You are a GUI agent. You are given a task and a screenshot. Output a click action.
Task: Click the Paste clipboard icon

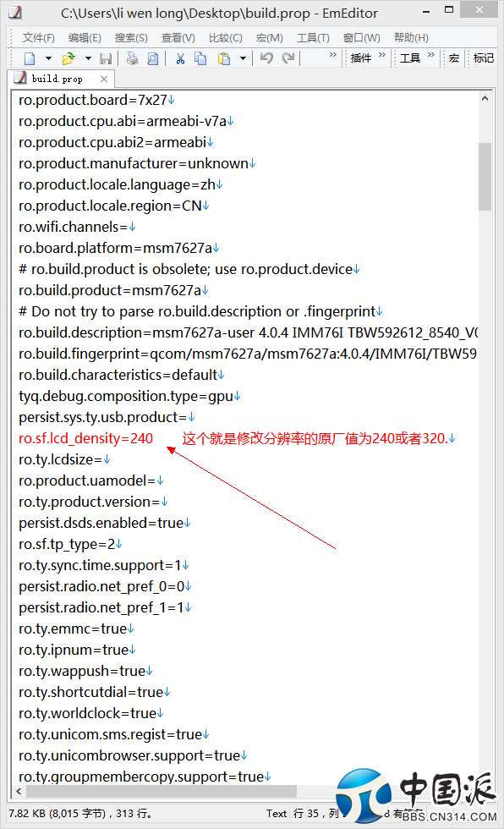pyautogui.click(x=224, y=58)
